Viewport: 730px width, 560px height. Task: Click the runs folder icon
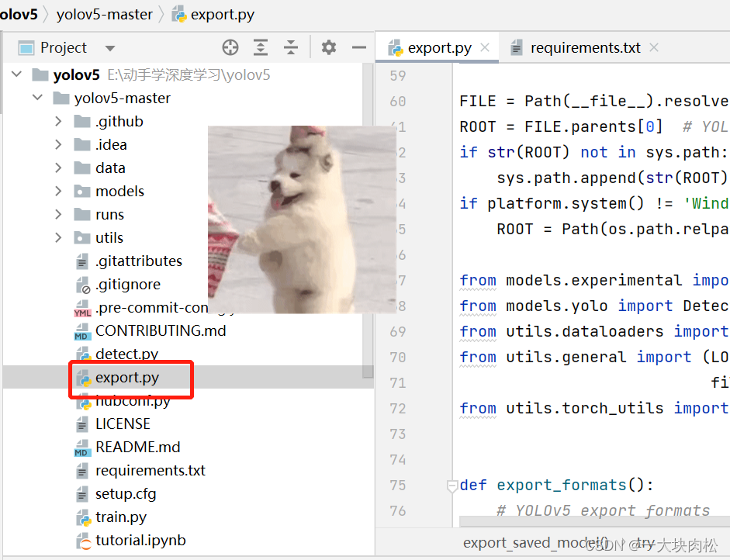[x=82, y=215]
